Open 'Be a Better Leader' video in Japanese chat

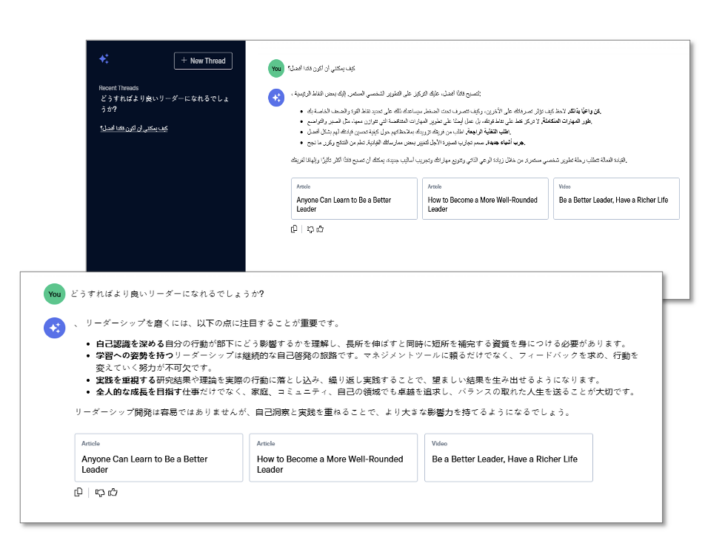[508, 457]
